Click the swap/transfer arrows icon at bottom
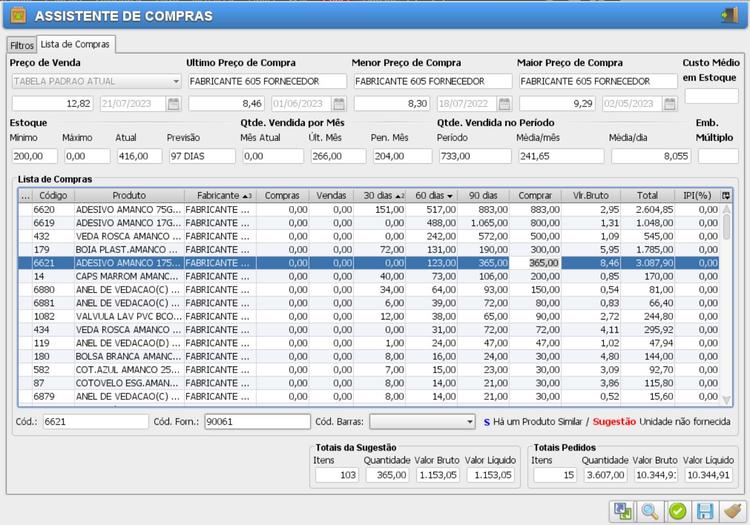This screenshot has width=750, height=525. (x=623, y=511)
